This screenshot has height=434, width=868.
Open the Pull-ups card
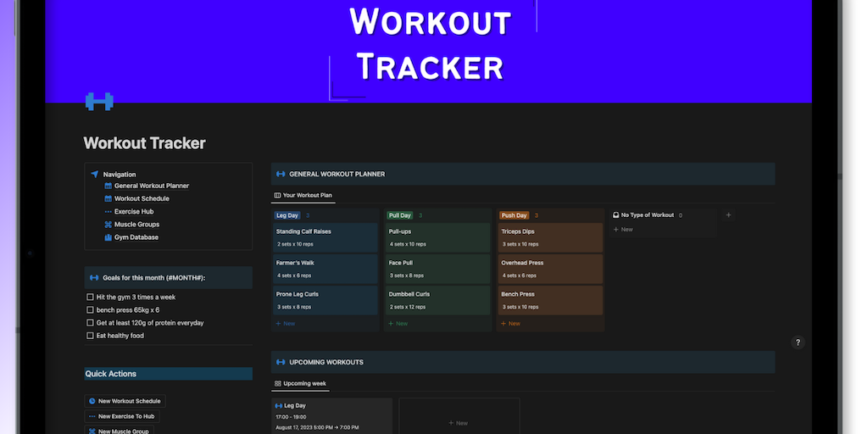[x=438, y=237]
